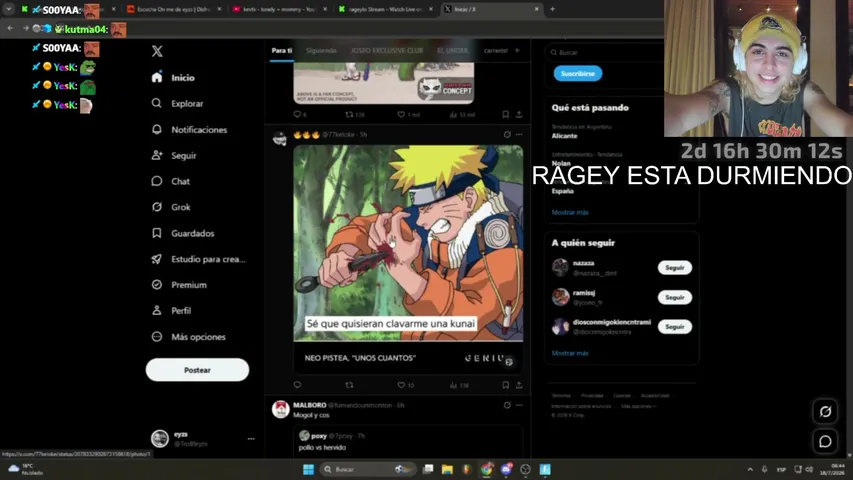
Task: Open File Explorer from the taskbar
Action: (447, 469)
